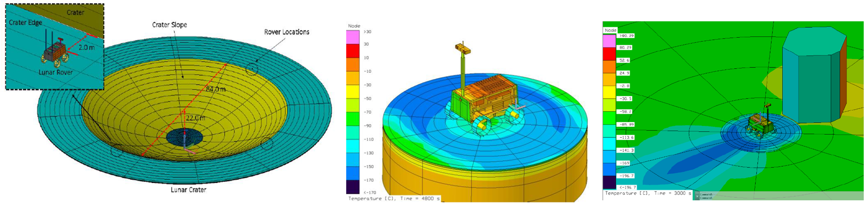Click the Rover Locations label
The height and width of the screenshot is (203, 868).
287,32
